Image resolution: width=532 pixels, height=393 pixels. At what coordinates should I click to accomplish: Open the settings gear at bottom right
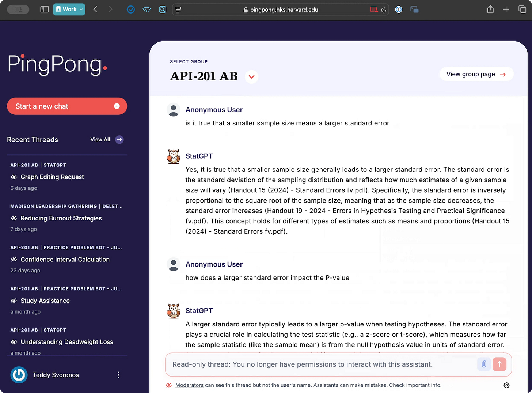(x=506, y=385)
